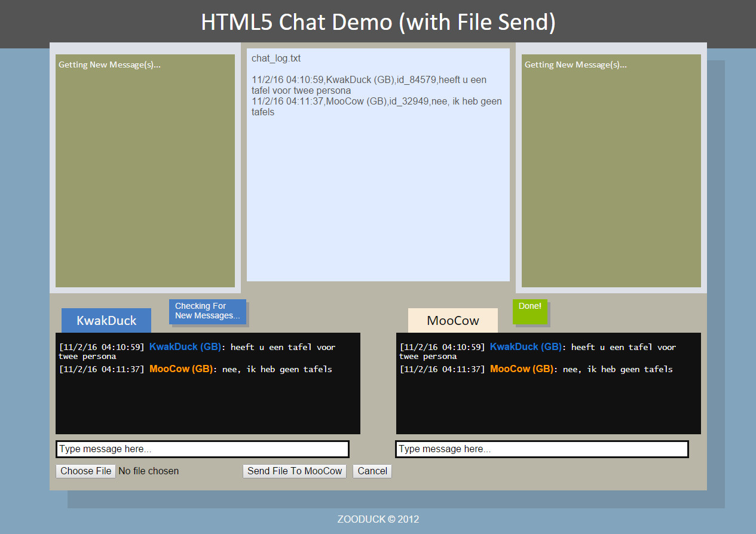Click the KwakDuck (GB) name in MooCow's chat
Screen dimensions: 756x534
(x=525, y=346)
